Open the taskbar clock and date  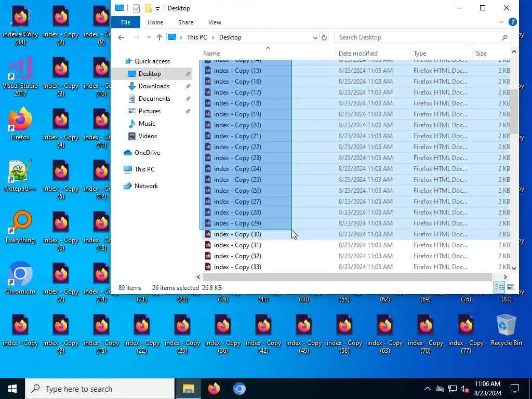point(487,389)
